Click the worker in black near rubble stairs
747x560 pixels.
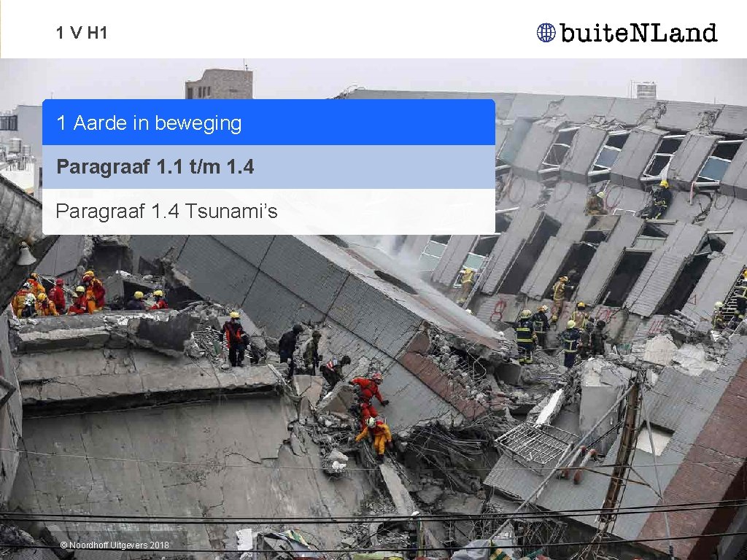(x=289, y=348)
